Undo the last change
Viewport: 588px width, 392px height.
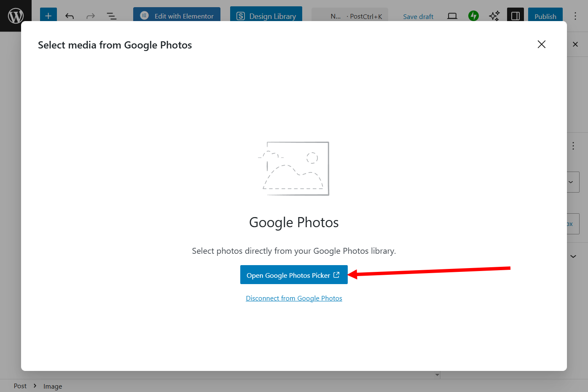(x=70, y=16)
